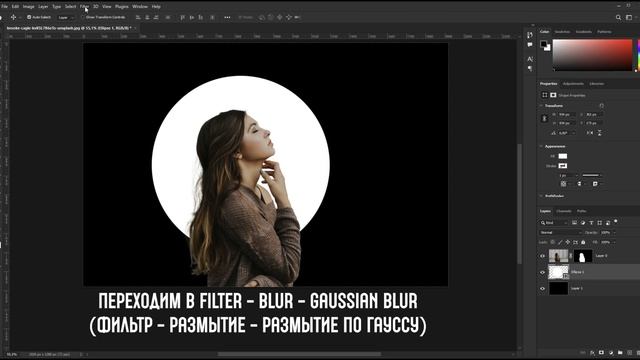Toggle Show Transform Controls checkbox

pyautogui.click(x=83, y=17)
